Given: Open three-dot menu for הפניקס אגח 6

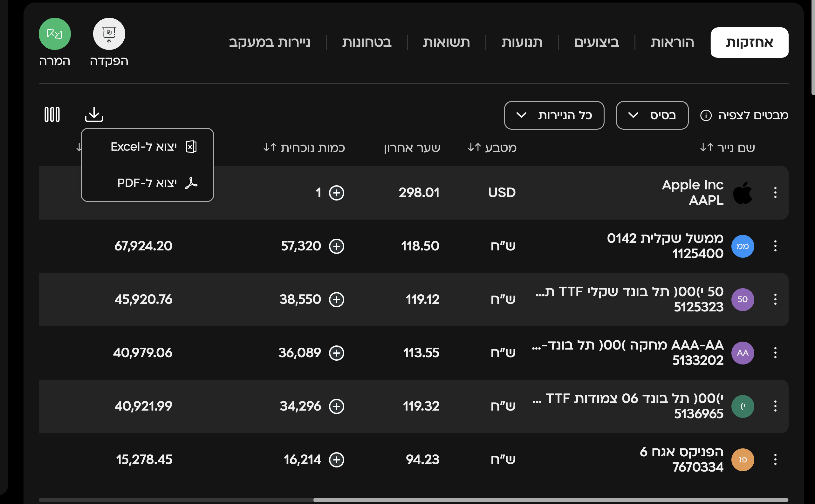Looking at the screenshot, I should click(775, 459).
